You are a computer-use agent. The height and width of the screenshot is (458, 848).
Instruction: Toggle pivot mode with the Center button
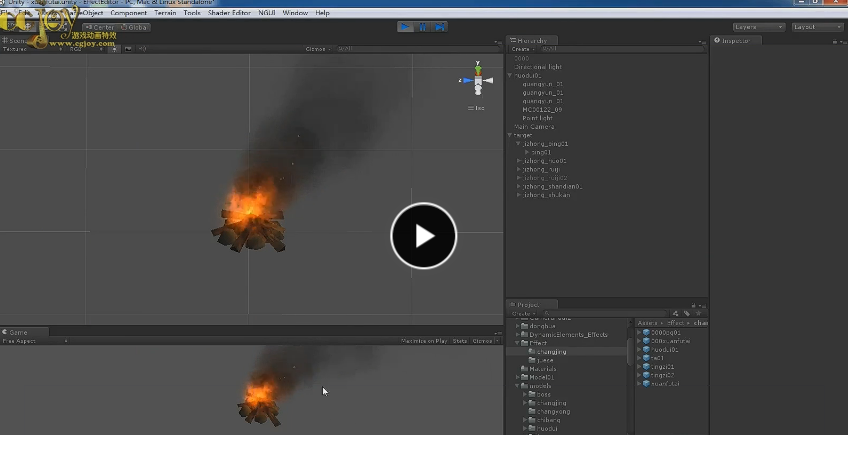coord(100,27)
